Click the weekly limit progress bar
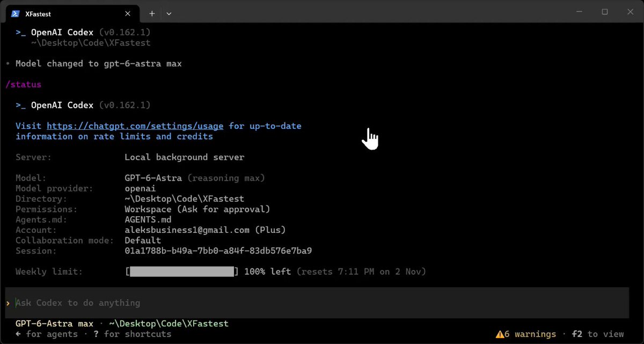 coord(182,272)
